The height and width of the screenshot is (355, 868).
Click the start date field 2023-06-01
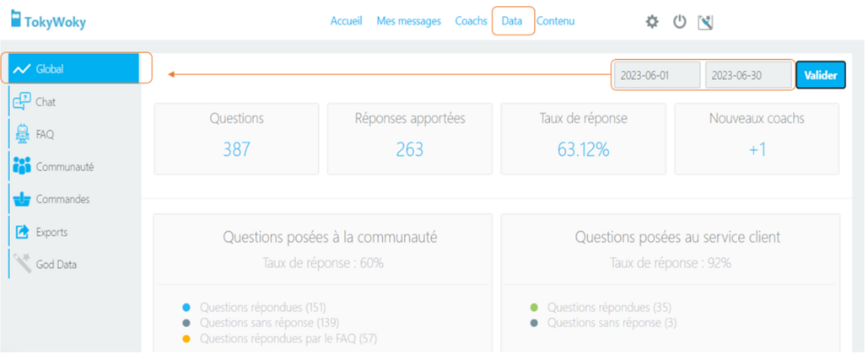point(656,75)
